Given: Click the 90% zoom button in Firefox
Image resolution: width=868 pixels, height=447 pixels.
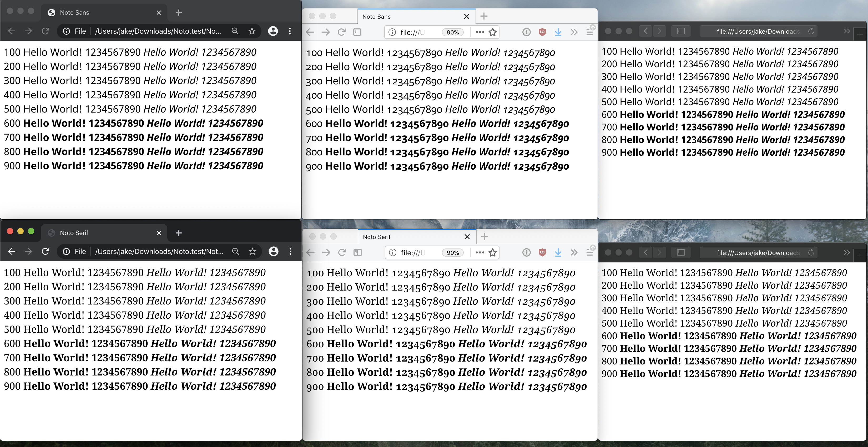Looking at the screenshot, I should pyautogui.click(x=452, y=32).
